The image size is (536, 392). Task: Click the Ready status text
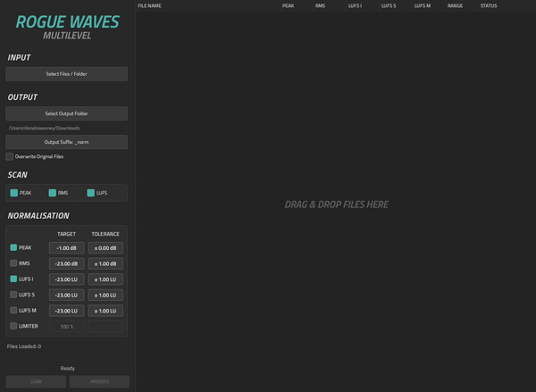point(68,368)
